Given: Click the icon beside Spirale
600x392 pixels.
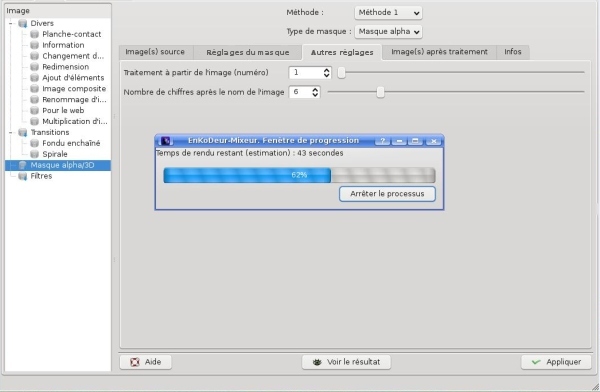Looking at the screenshot, I should point(34,154).
